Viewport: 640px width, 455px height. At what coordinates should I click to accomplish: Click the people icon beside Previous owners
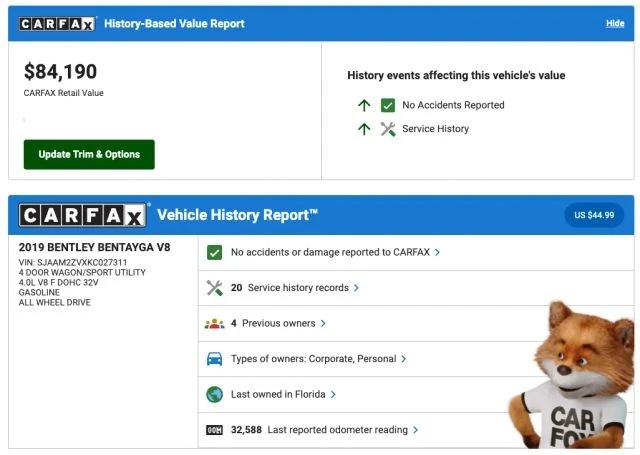214,324
